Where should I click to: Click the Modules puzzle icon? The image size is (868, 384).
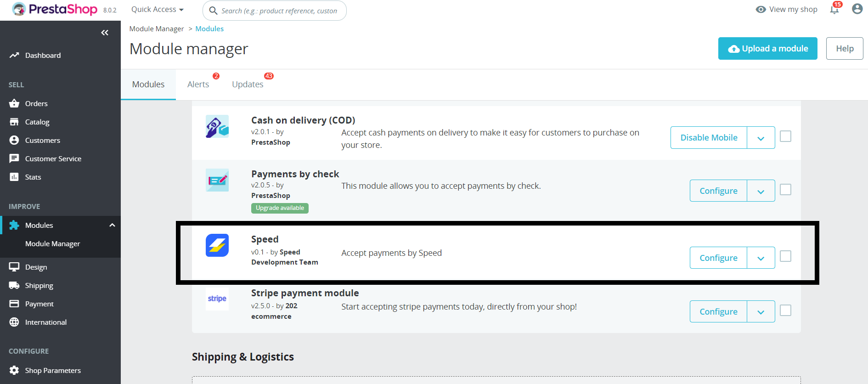pos(14,225)
